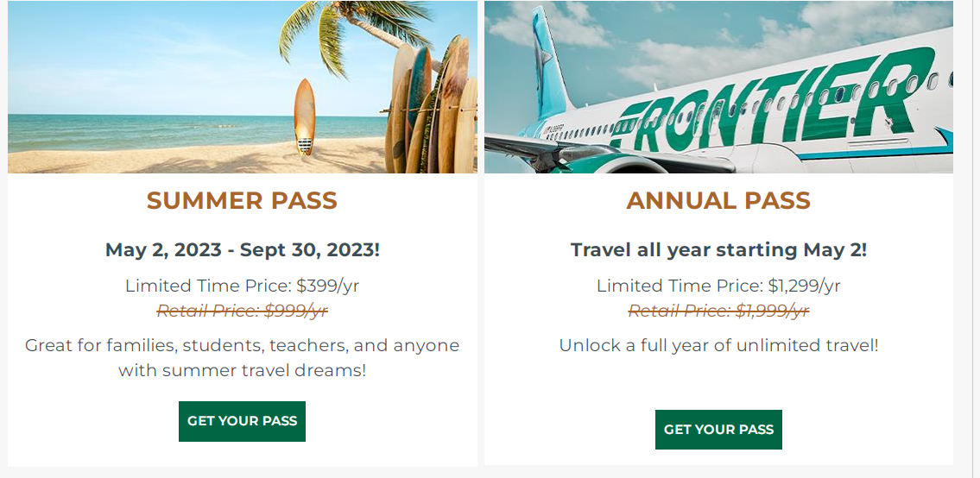The width and height of the screenshot is (980, 478).
Task: Select the SUMMER PASS heading
Action: [x=242, y=200]
